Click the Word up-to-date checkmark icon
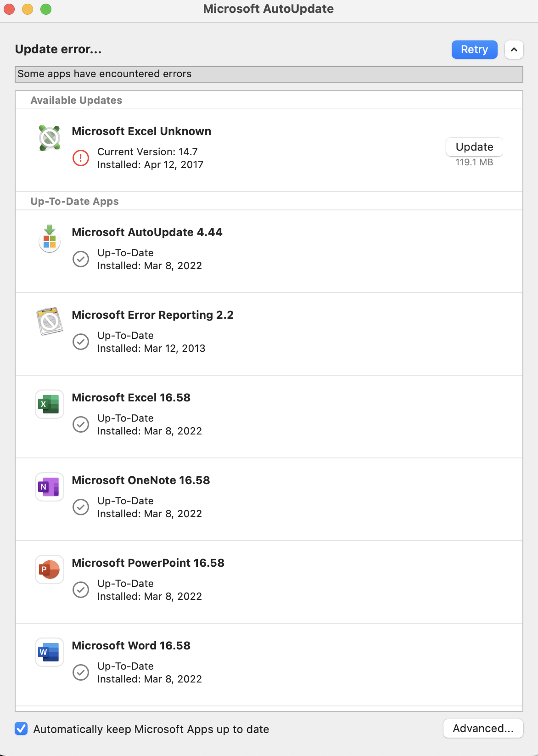This screenshot has width=538, height=756. tap(81, 672)
